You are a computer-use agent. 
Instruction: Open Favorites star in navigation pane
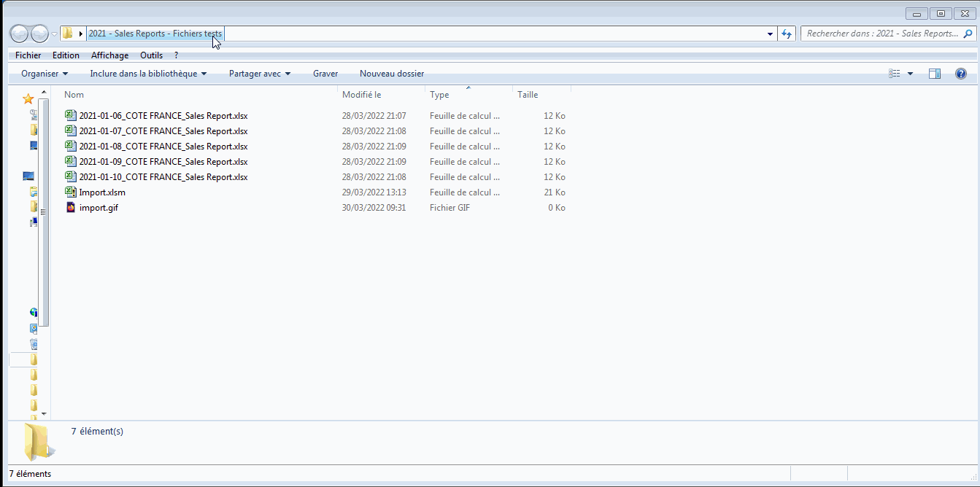click(x=28, y=98)
